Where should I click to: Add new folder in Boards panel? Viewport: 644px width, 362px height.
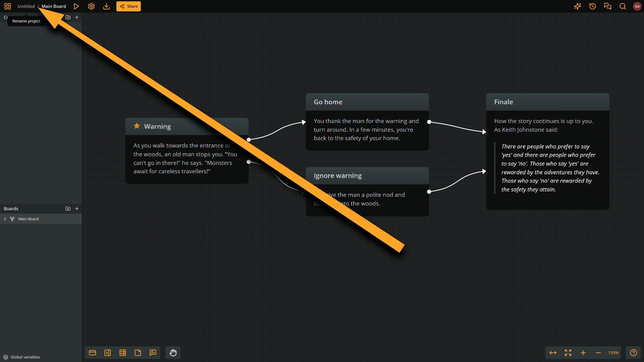tap(68, 208)
